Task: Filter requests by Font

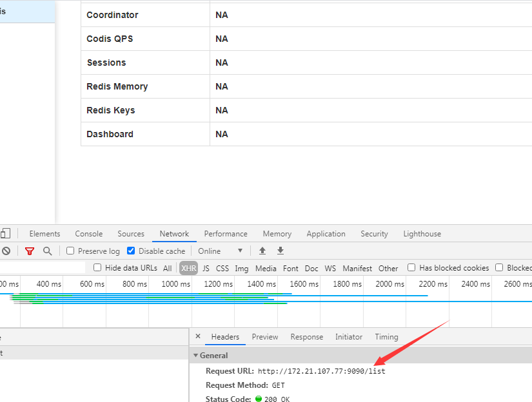Action: point(290,269)
